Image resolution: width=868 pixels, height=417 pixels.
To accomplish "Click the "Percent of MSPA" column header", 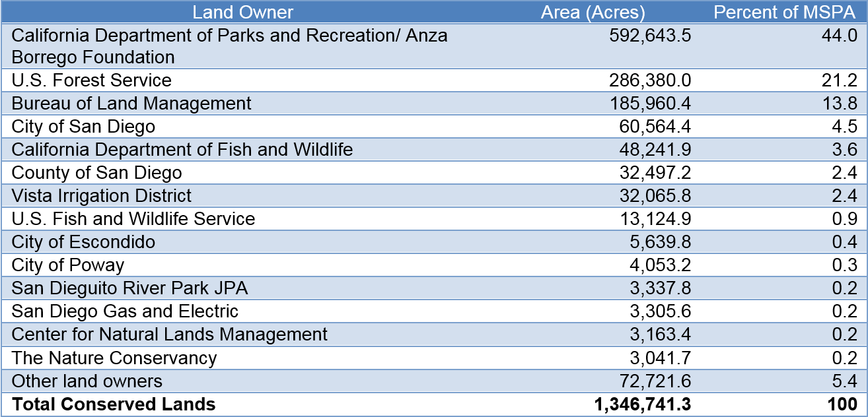I will (x=785, y=12).
